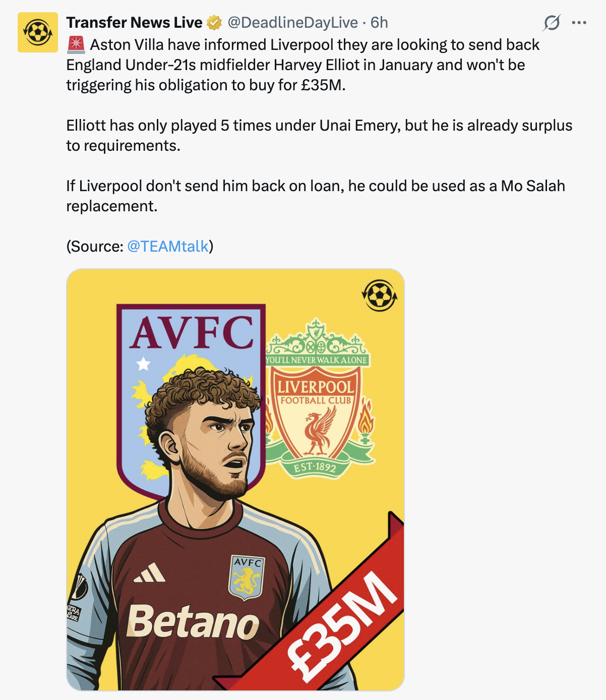606x700 pixels.
Task: Click the football watermark logo on the image
Action: pos(380,296)
